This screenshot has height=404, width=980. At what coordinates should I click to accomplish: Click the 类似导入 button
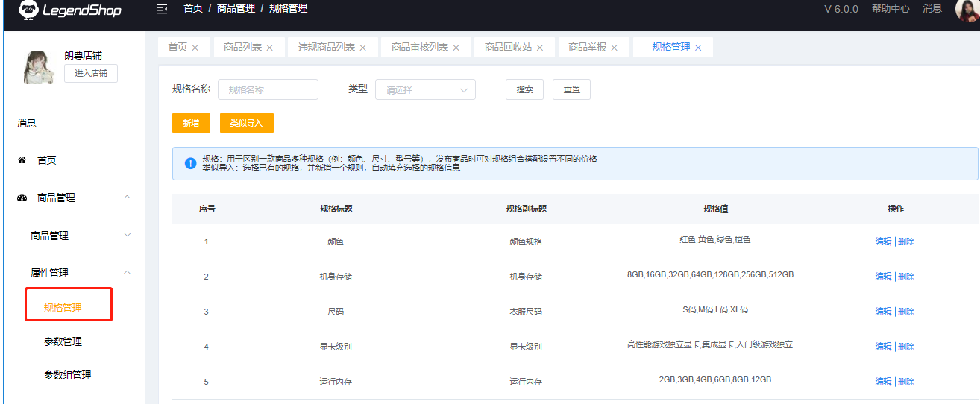click(x=246, y=123)
